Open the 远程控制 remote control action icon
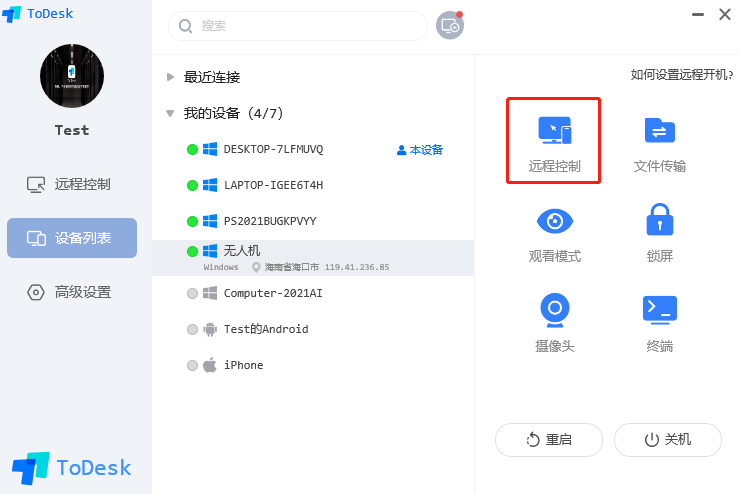The height and width of the screenshot is (494, 739). click(554, 131)
